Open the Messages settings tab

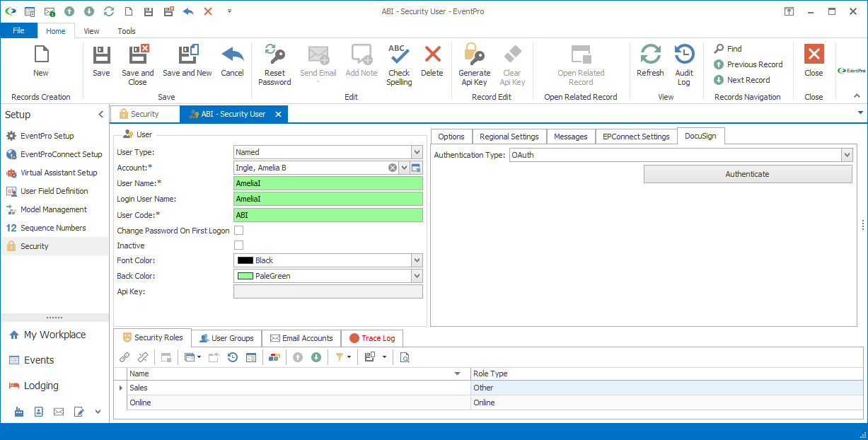coord(570,137)
